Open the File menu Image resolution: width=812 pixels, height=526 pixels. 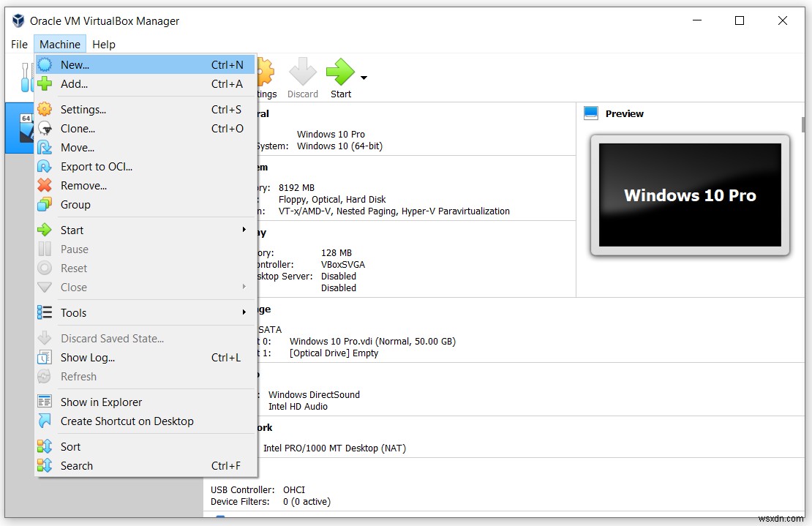tap(18, 44)
